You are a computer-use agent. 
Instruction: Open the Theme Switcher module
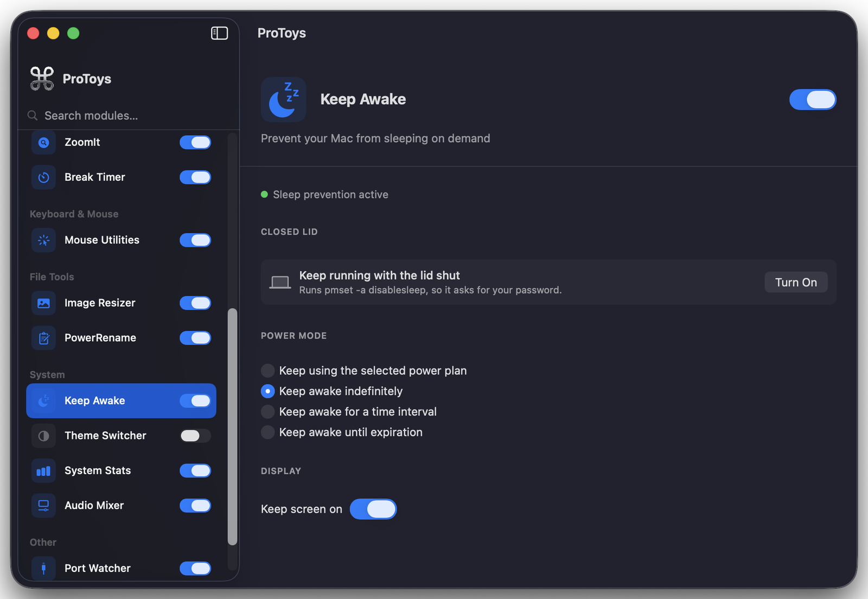pos(121,436)
